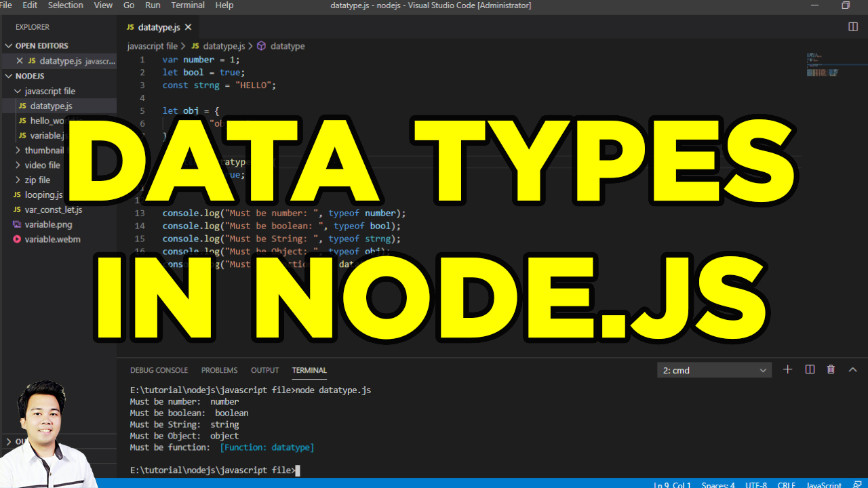Split the terminal pane

(x=810, y=369)
